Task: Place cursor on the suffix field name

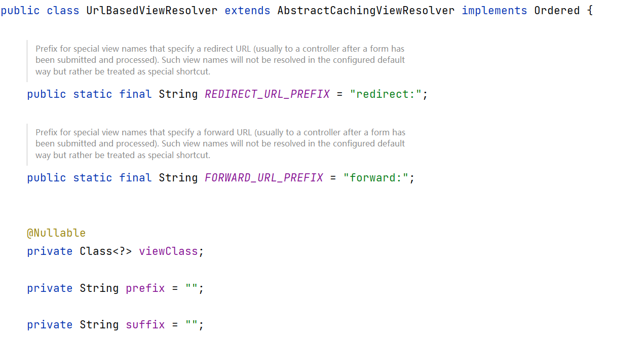Action: coord(145,325)
